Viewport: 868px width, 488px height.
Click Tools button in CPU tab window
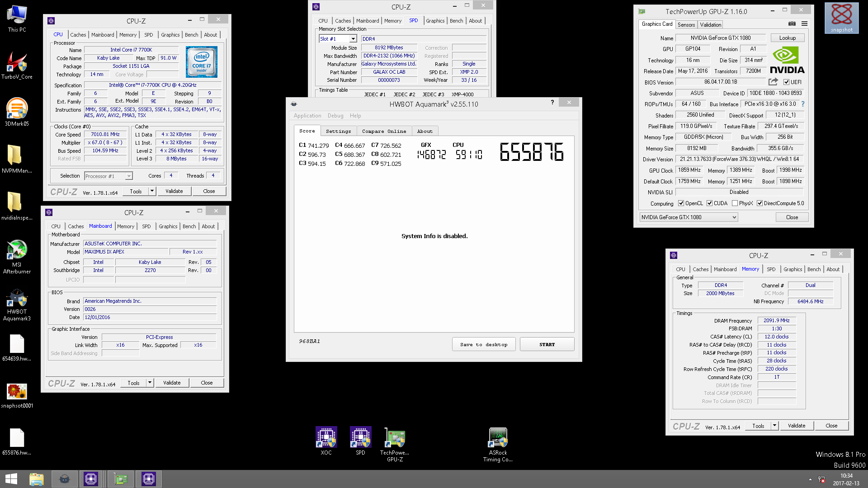coord(136,191)
